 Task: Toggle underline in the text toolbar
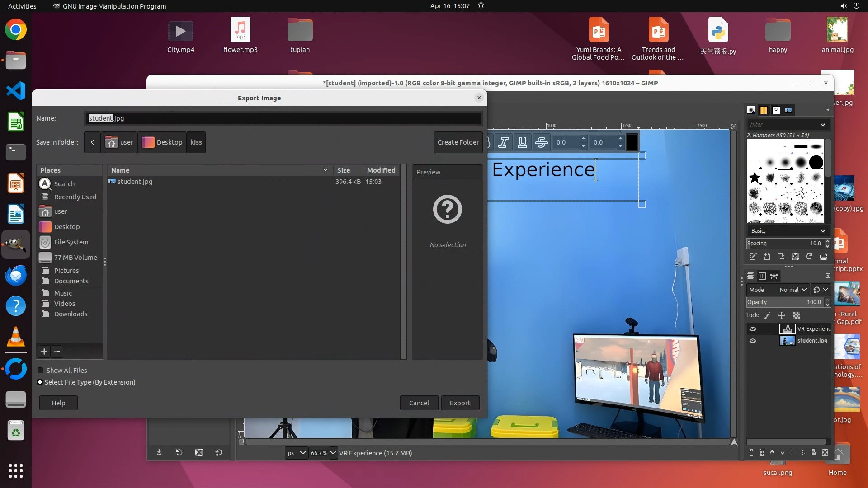pos(522,142)
